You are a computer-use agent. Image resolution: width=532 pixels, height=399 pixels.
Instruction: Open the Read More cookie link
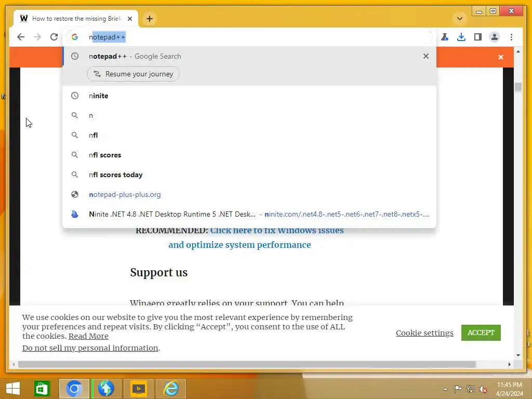pyautogui.click(x=88, y=336)
